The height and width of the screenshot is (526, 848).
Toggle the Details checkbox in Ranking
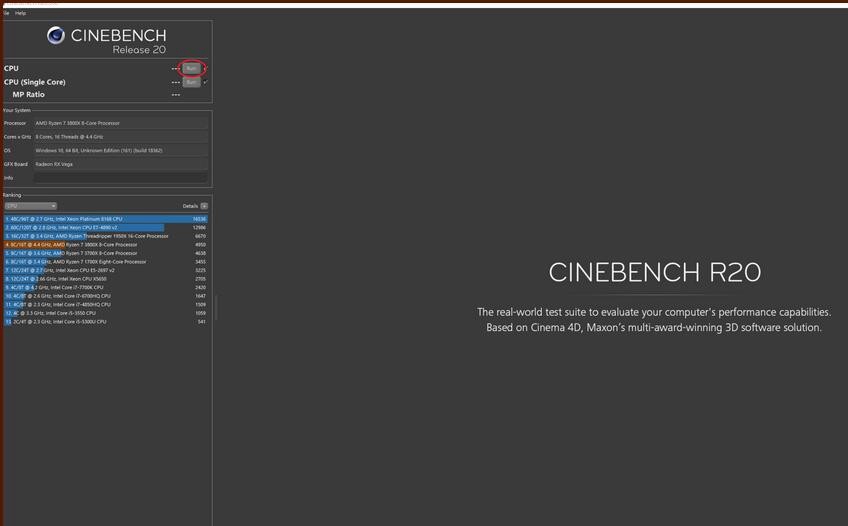tap(204, 206)
